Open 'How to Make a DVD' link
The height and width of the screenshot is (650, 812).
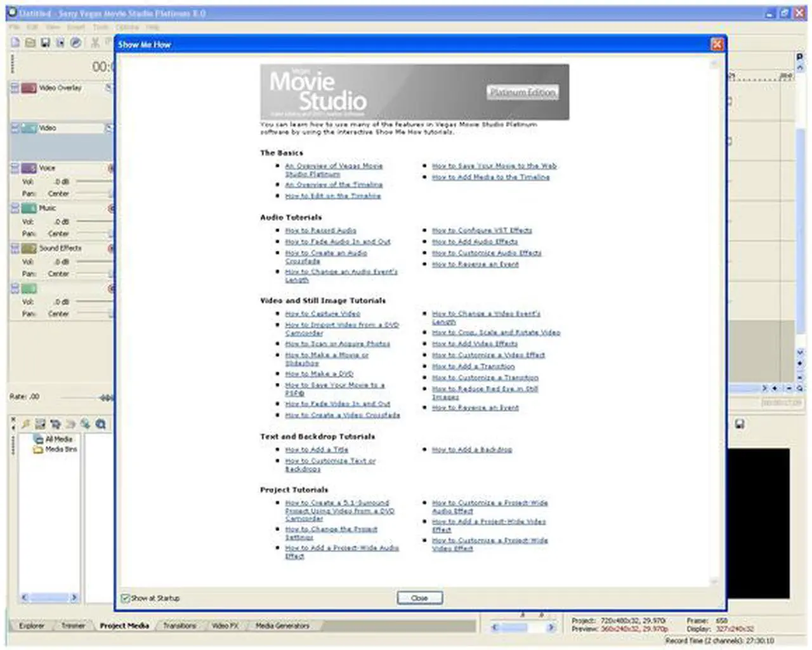click(x=319, y=374)
